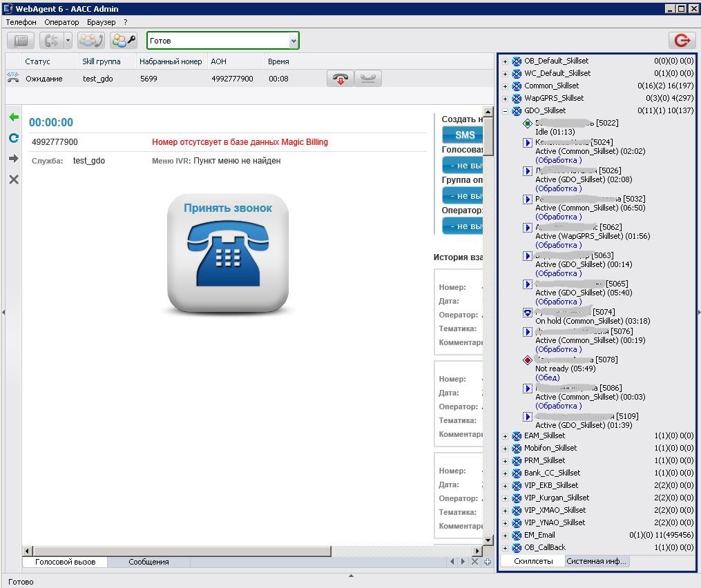Click the gray forward arrow icon

[14, 159]
